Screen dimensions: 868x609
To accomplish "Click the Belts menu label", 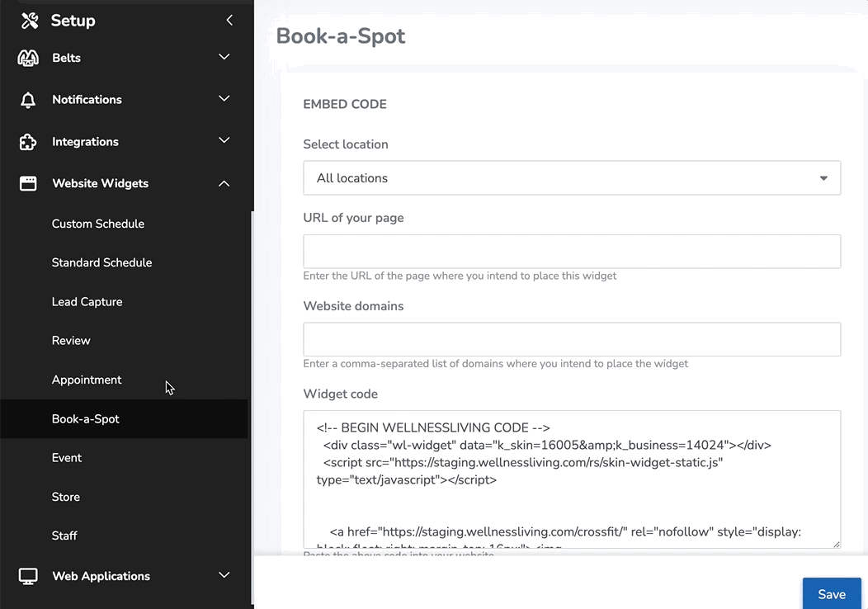I will [x=67, y=58].
